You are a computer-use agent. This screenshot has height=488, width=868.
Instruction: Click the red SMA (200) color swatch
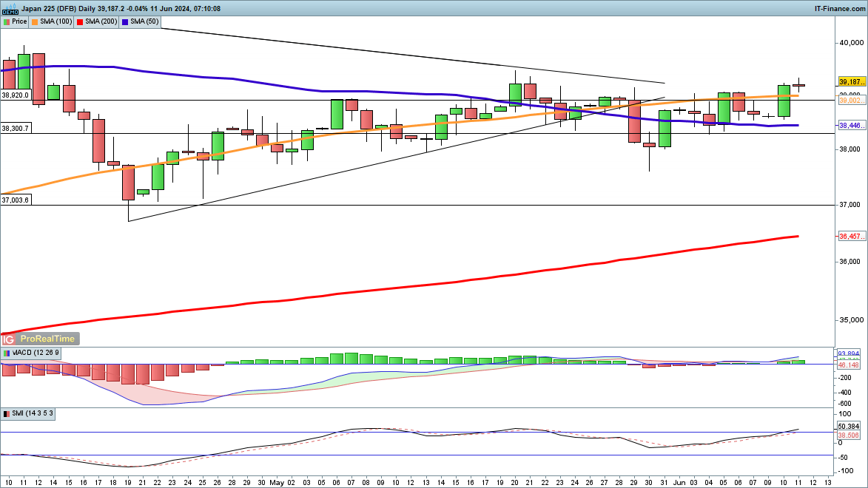click(x=80, y=22)
